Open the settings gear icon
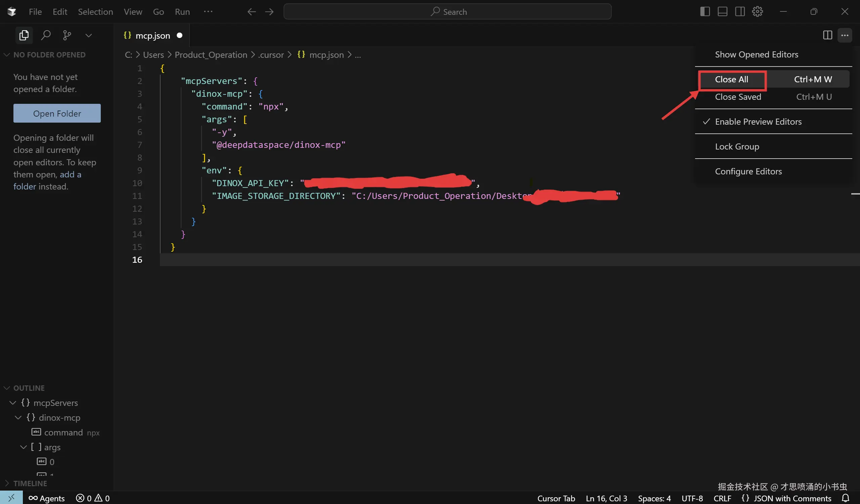 tap(757, 12)
